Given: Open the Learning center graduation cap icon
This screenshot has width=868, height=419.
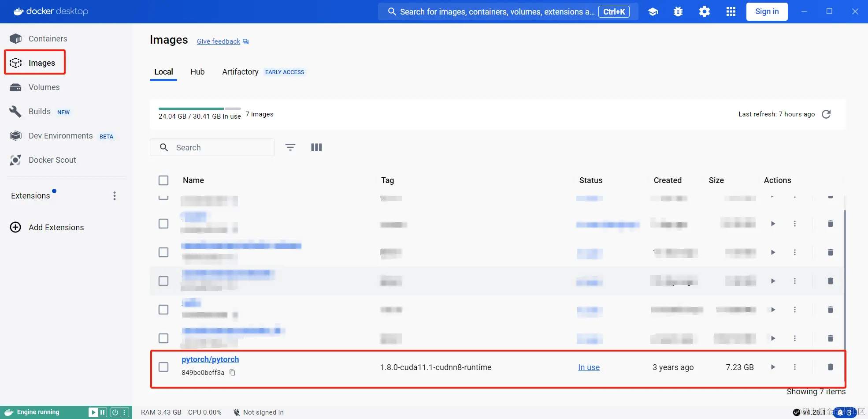Looking at the screenshot, I should [653, 12].
